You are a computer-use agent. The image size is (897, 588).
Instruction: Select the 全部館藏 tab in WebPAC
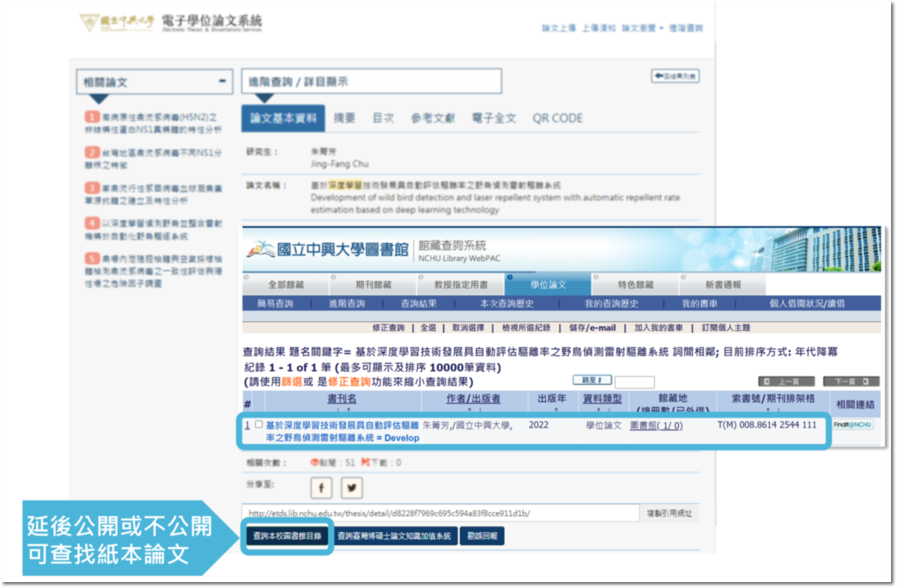tap(286, 285)
